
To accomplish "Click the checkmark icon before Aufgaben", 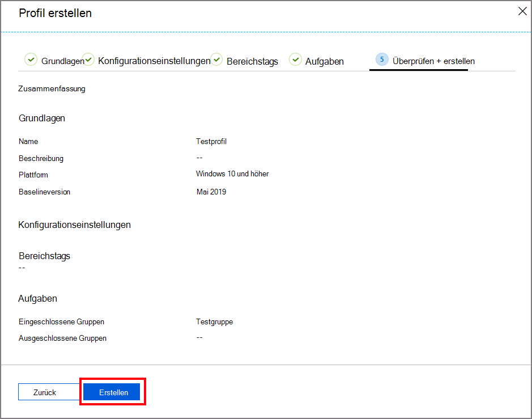I will [x=295, y=60].
